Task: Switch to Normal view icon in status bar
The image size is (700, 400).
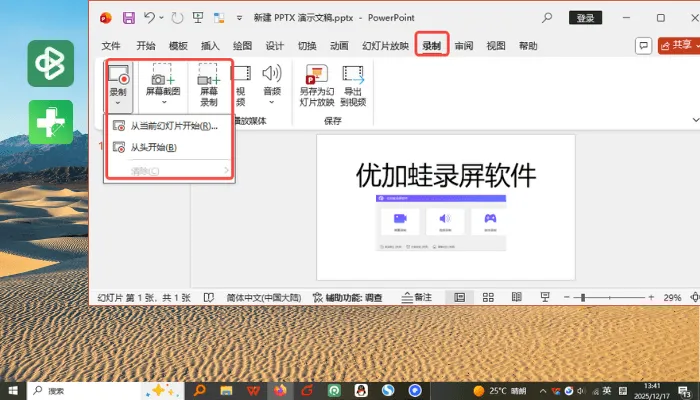Action: coord(459,297)
